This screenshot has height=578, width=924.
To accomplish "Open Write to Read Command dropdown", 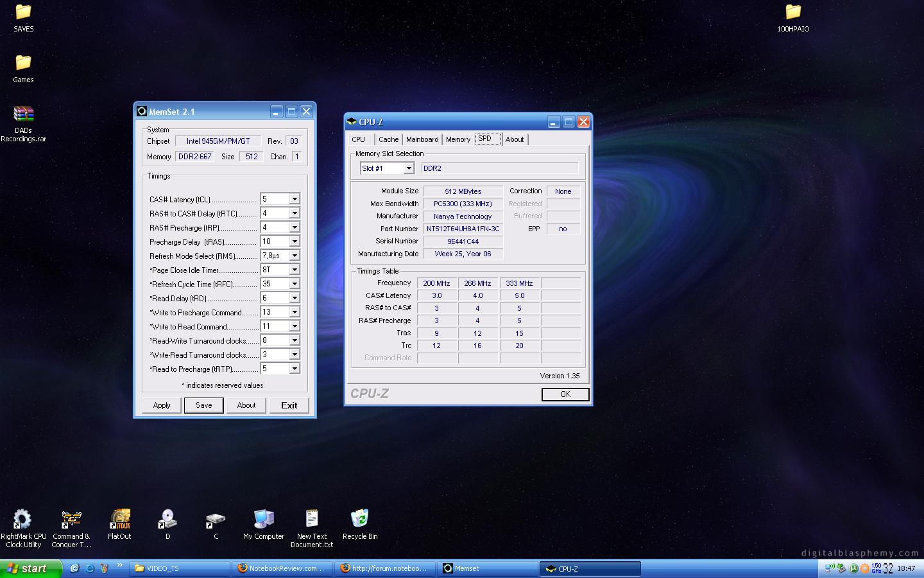I will pos(294,326).
